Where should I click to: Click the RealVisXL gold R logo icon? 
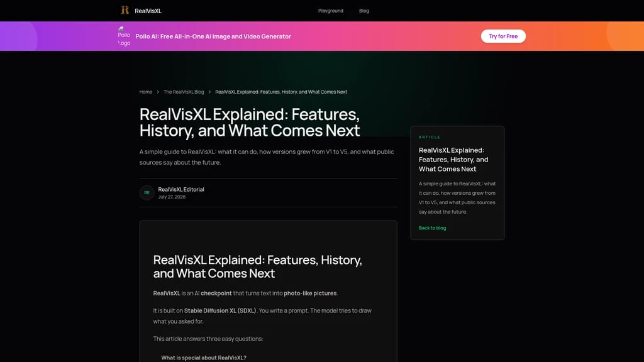[x=125, y=10]
